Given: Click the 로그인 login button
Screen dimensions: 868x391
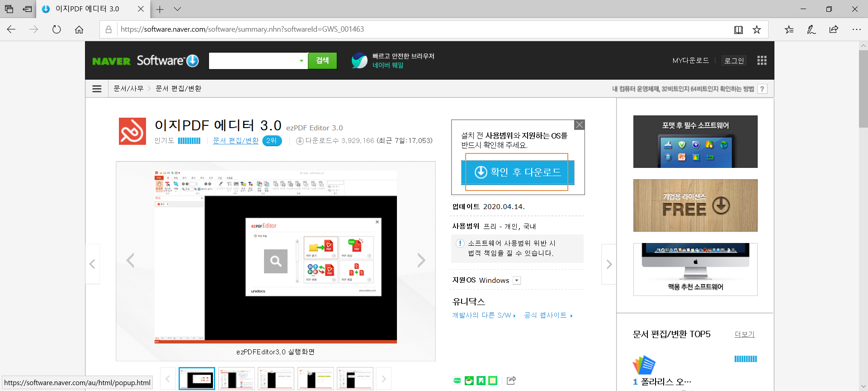Looking at the screenshot, I should coord(734,61).
